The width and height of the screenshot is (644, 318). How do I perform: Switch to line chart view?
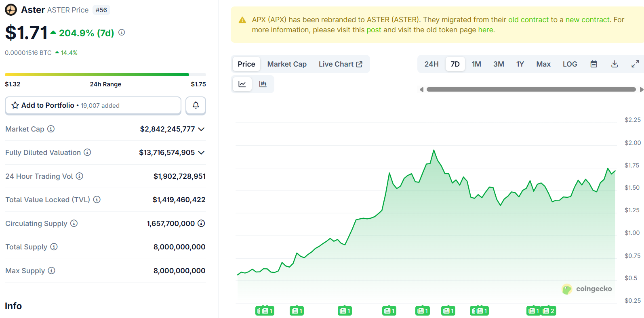242,84
